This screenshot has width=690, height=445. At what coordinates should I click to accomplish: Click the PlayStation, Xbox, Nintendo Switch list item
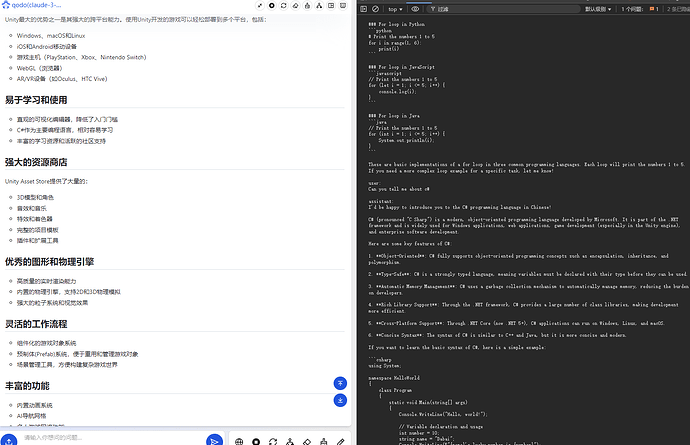(81, 57)
